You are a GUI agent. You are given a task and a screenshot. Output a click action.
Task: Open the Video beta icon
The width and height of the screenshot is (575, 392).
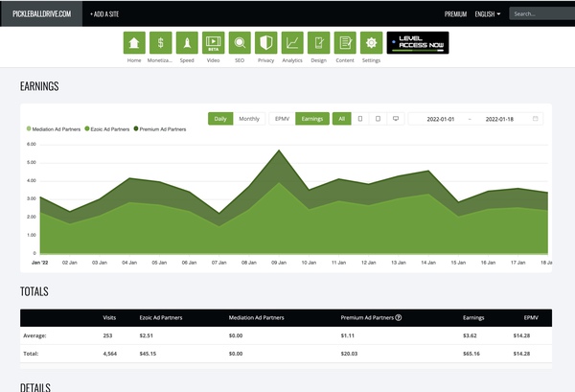(214, 43)
